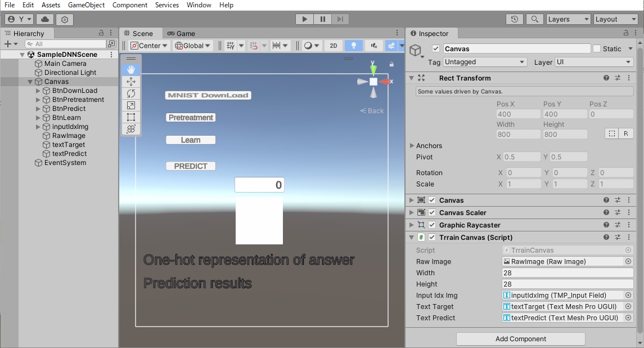Open the Tag Untagged dropdown
This screenshot has height=348, width=644.
[484, 62]
